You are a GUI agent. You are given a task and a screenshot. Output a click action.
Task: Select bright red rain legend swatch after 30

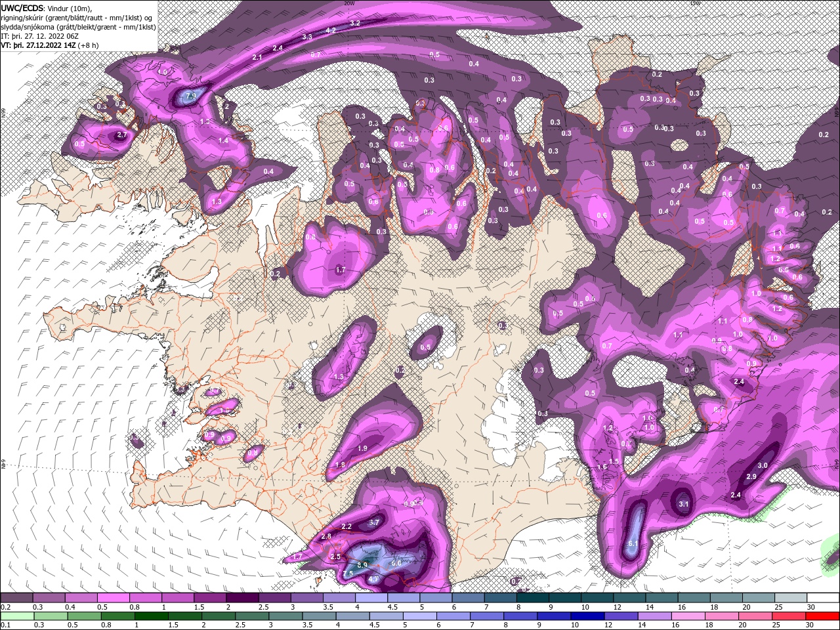tap(823, 616)
